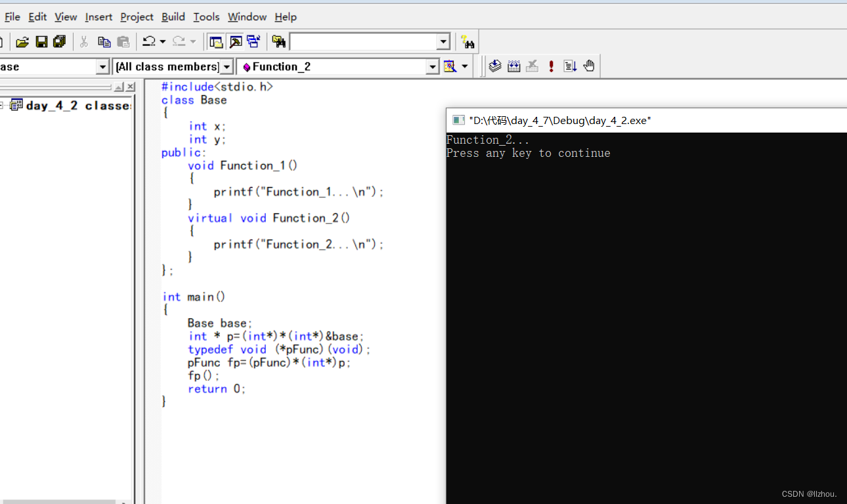Open the Function_2 members combo dropdown

click(x=432, y=66)
